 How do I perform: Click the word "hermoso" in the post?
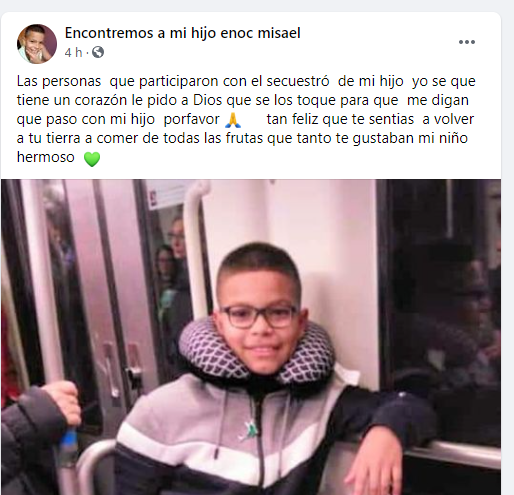pos(46,157)
